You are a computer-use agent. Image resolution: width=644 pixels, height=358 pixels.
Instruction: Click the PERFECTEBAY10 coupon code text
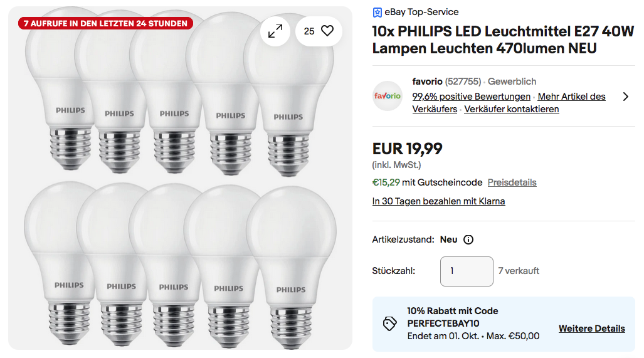pos(443,324)
